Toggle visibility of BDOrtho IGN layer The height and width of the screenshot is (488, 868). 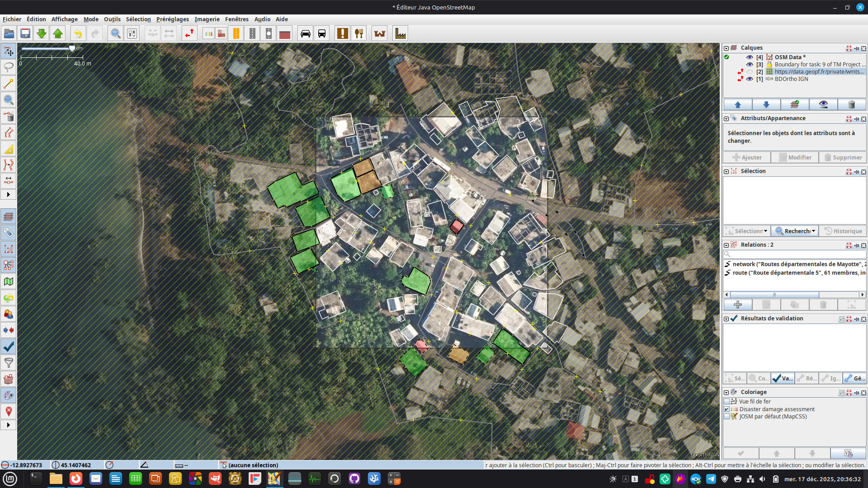pyautogui.click(x=750, y=79)
